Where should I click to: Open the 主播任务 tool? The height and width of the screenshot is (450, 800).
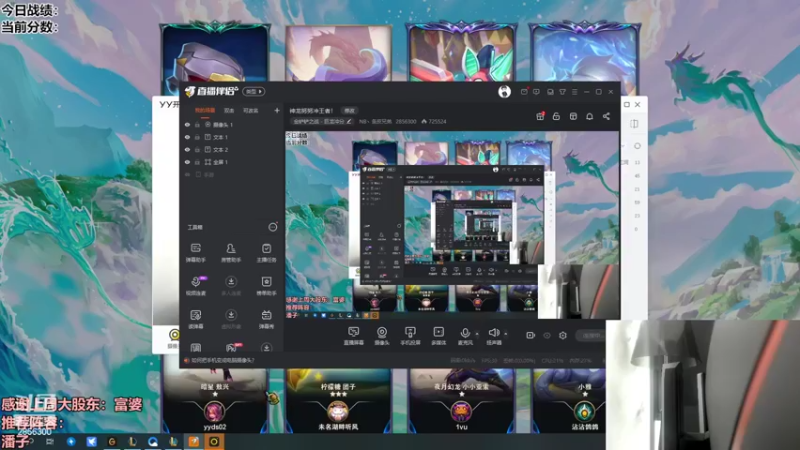click(266, 253)
